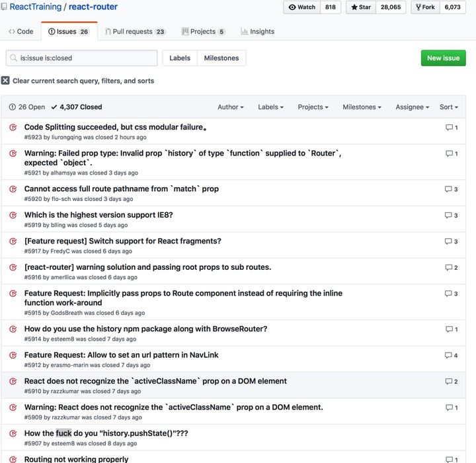The width and height of the screenshot is (476, 463).
Task: Open comments bubble on sub routes warning issue
Action: tap(451, 267)
